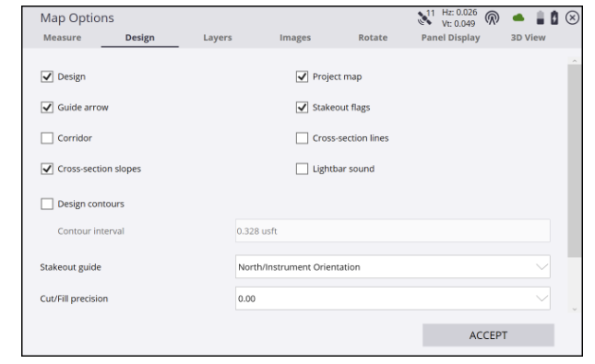Open the satellite status icon showing 11

[x=426, y=18]
